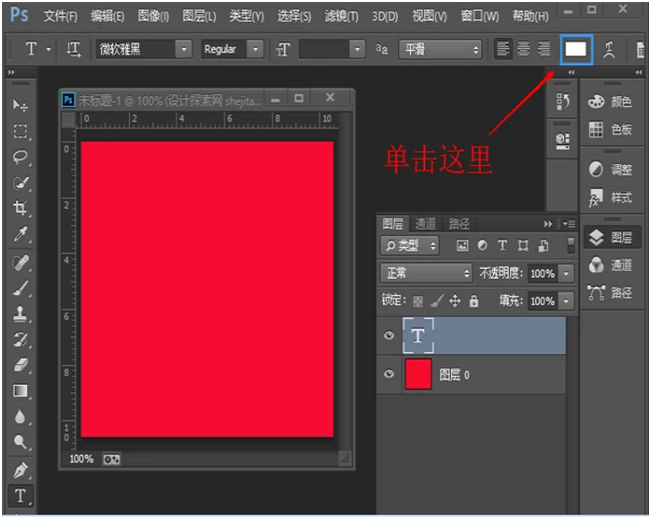Center align the text
Image resolution: width=651 pixels, height=519 pixels.
pyautogui.click(x=523, y=49)
